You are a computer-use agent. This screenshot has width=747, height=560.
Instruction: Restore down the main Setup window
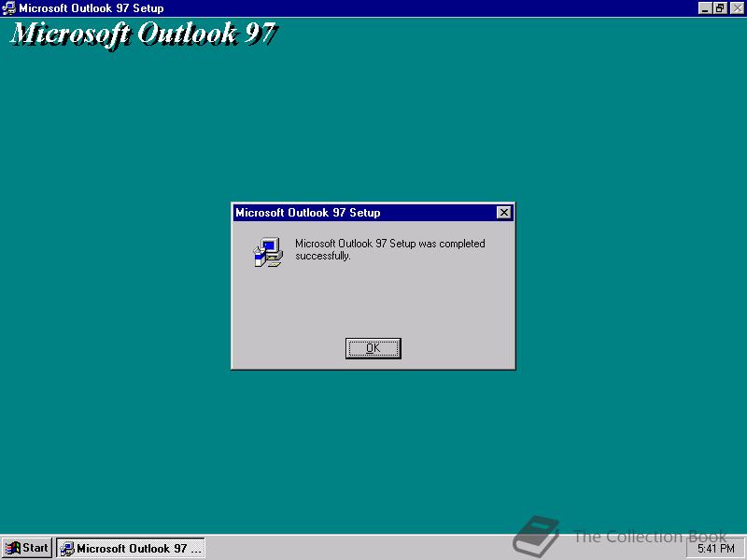point(720,8)
